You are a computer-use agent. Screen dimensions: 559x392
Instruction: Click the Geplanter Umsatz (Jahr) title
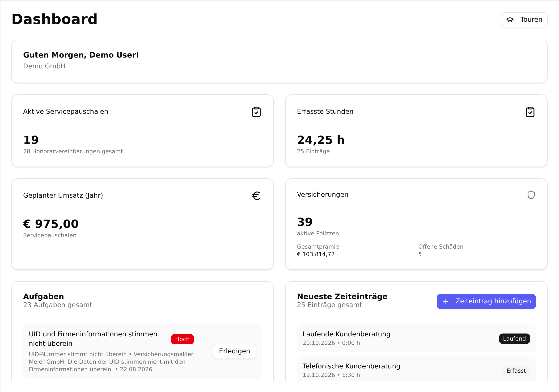tap(63, 195)
